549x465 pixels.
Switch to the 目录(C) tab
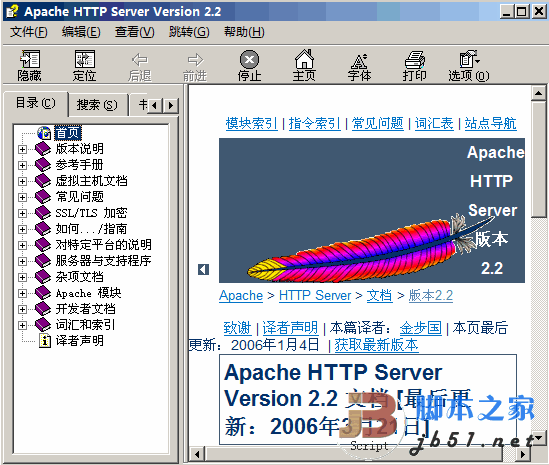tap(35, 103)
